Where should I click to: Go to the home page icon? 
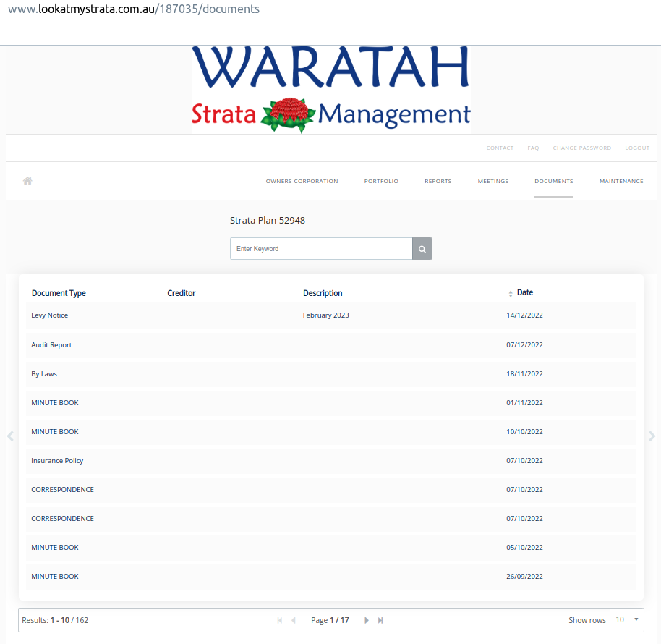point(27,181)
